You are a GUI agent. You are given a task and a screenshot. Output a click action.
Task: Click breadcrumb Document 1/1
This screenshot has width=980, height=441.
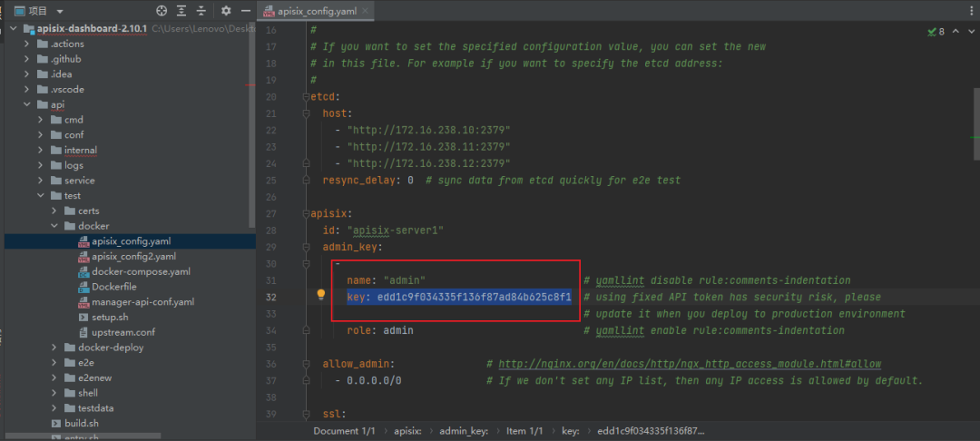347,431
